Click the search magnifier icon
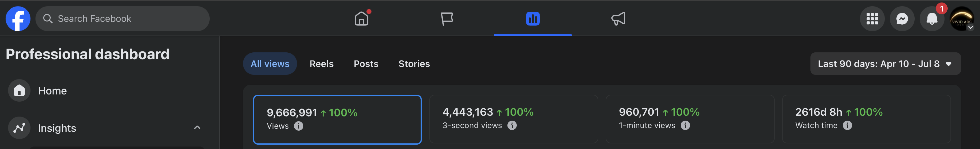Viewport: 980px width, 149px height. point(48,19)
